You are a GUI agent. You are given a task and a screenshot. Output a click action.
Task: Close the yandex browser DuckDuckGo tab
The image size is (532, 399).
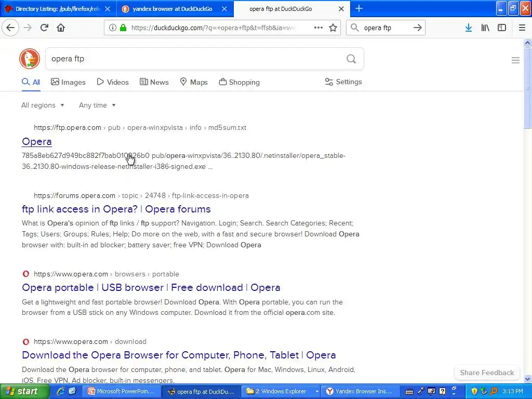click(x=224, y=9)
